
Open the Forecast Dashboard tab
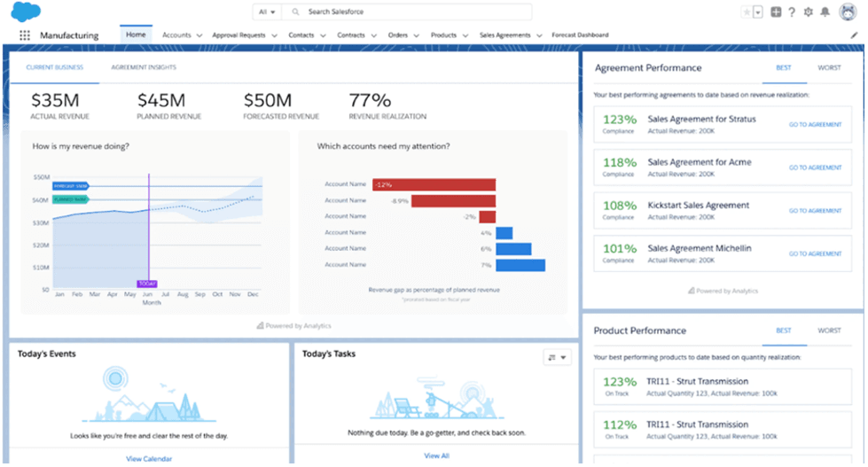coord(580,35)
